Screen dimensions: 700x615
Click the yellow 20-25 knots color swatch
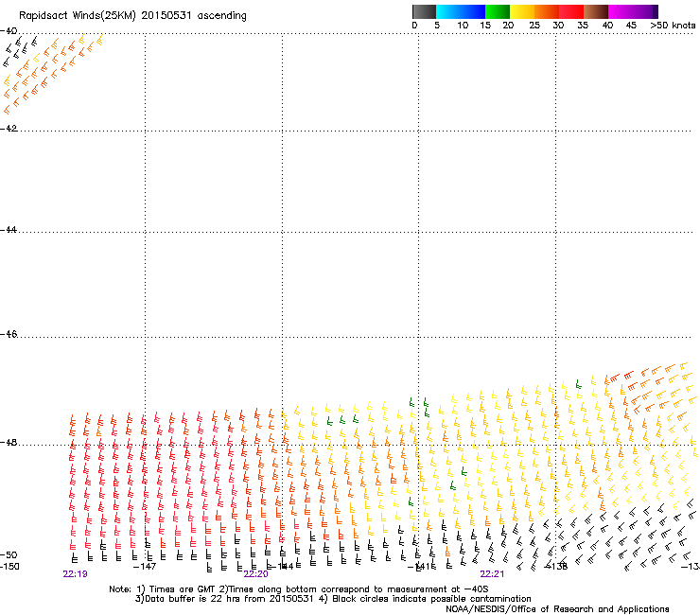point(522,11)
